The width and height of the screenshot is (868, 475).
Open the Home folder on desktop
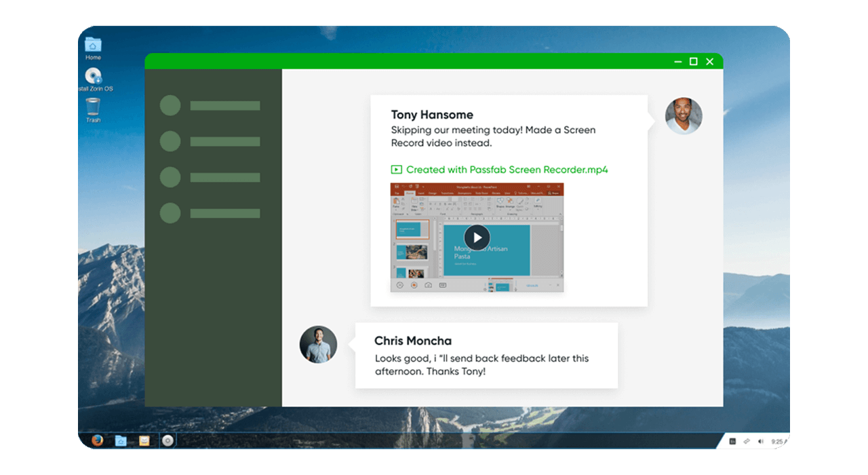[93, 45]
